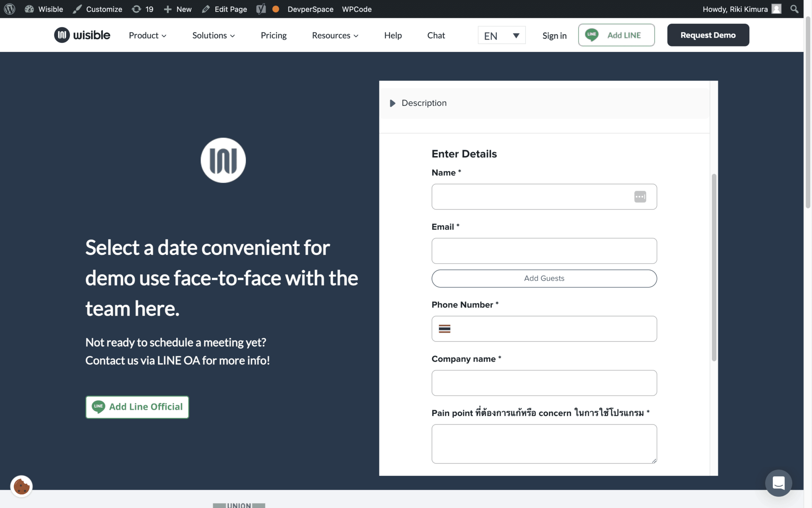Open the chat widget bubble icon
The height and width of the screenshot is (508, 812).
[778, 483]
